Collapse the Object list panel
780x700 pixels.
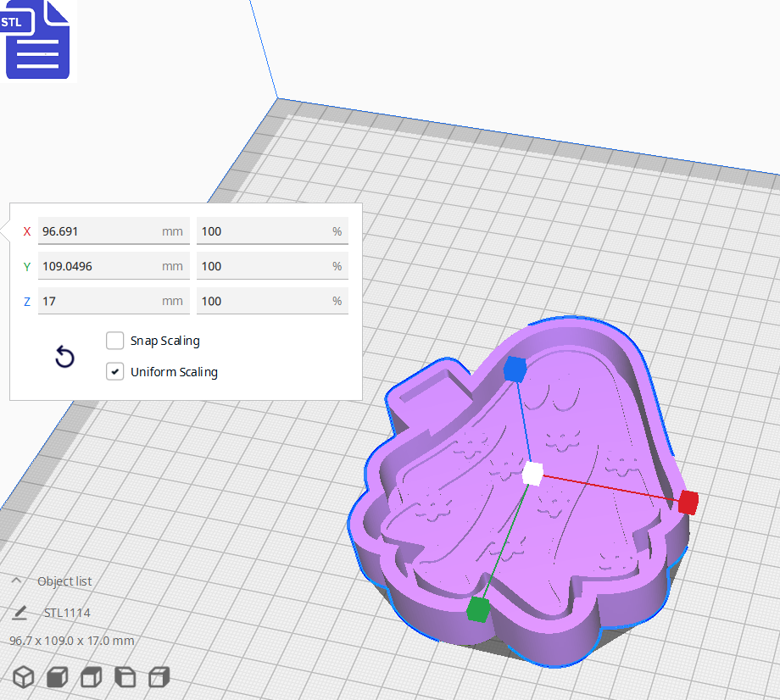pyautogui.click(x=19, y=581)
